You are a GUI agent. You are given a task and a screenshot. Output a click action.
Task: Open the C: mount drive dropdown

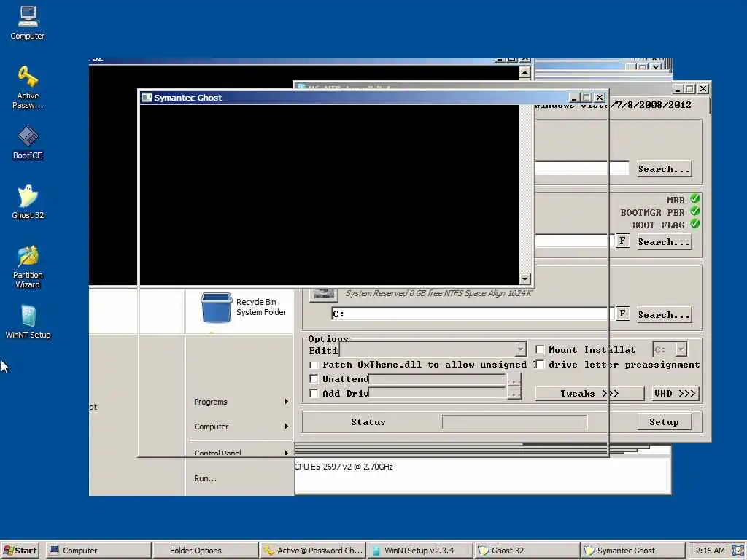tap(681, 349)
